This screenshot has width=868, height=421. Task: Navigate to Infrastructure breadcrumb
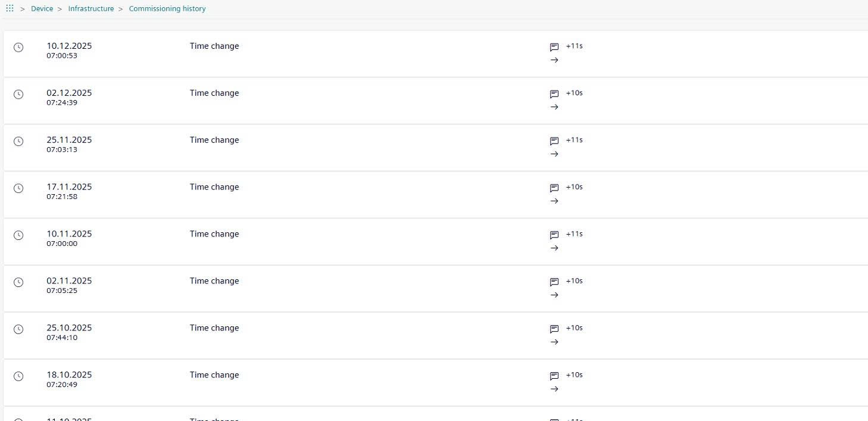[x=90, y=9]
